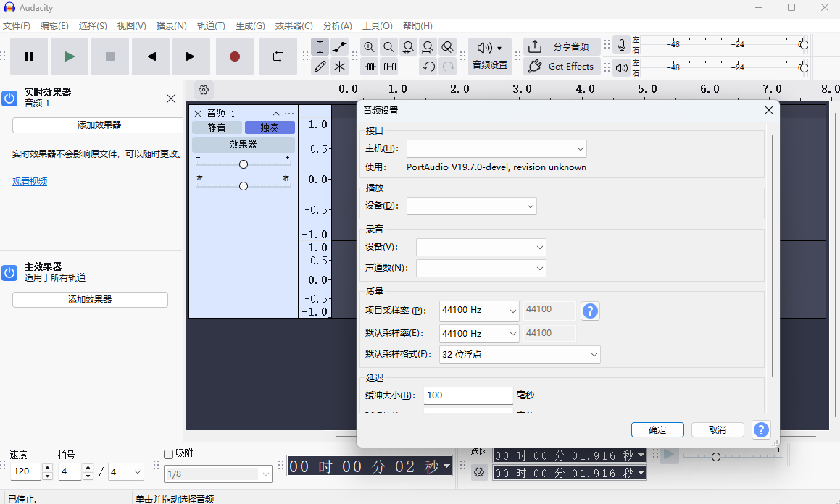
Task: Expand the 默认采样格式 dropdown
Action: (x=520, y=355)
